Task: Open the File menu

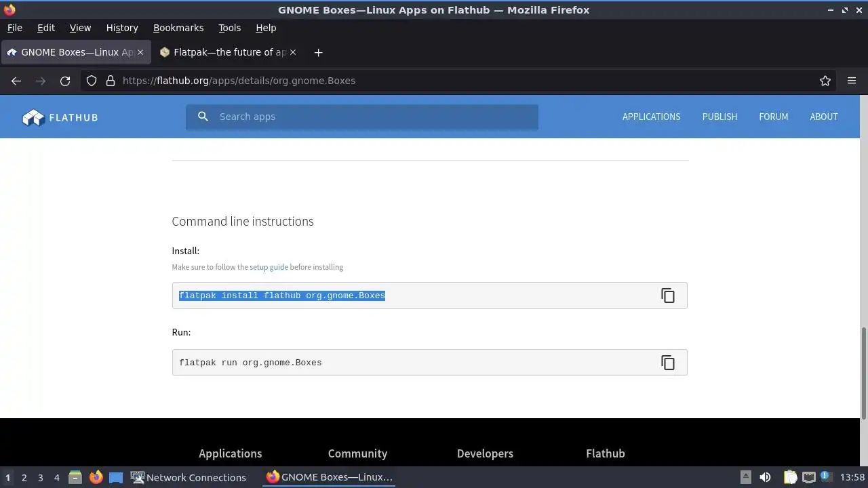Action: coord(14,28)
